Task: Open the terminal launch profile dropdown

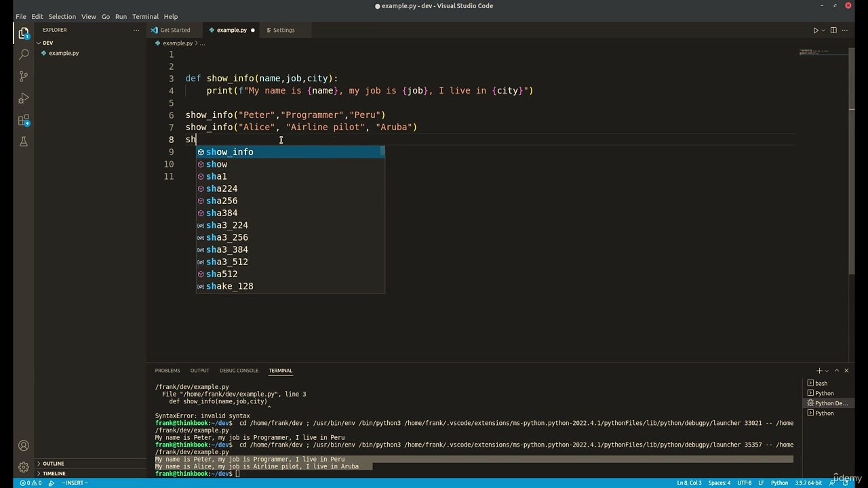Action: pos(827,371)
